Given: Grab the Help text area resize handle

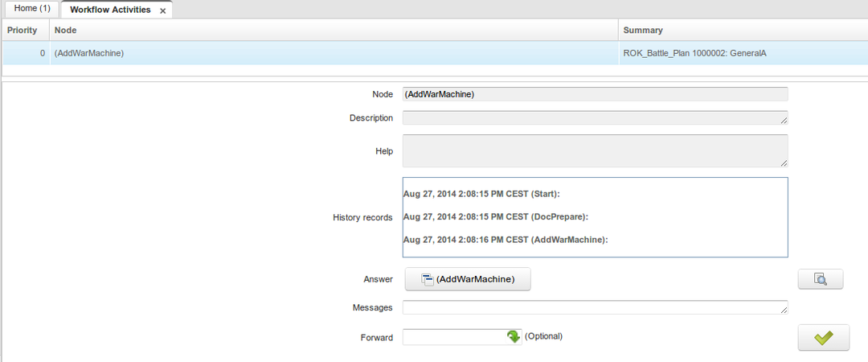Looking at the screenshot, I should click(784, 162).
